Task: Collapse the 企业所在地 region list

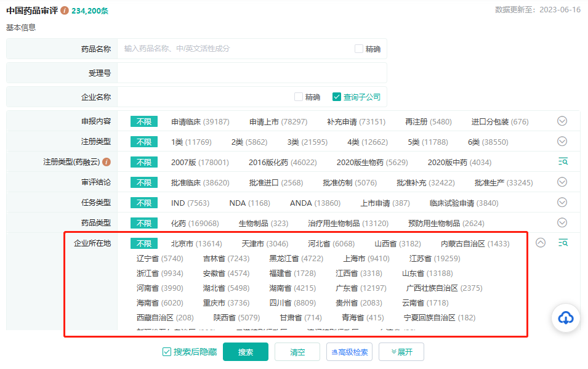Action: [541, 243]
